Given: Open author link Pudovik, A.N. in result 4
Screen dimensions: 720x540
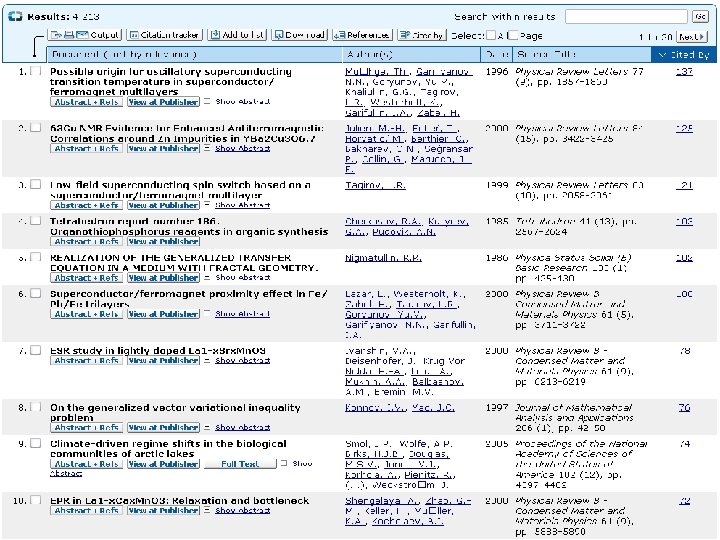Looking at the screenshot, I should (x=404, y=232).
